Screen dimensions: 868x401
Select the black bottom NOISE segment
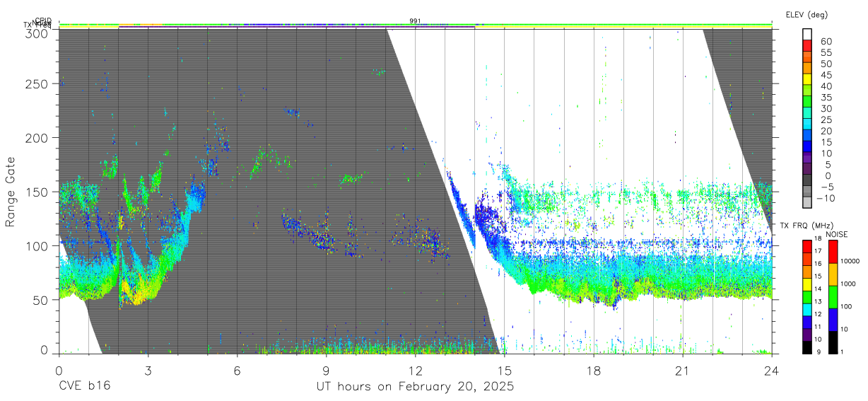tap(832, 342)
